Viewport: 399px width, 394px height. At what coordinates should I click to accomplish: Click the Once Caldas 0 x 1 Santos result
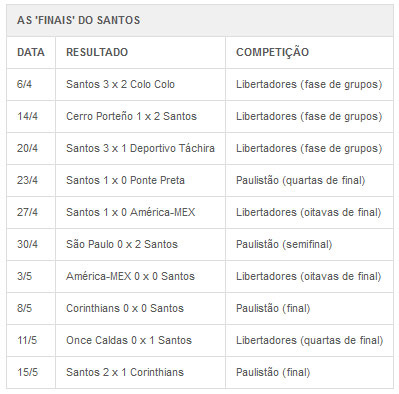pos(129,340)
